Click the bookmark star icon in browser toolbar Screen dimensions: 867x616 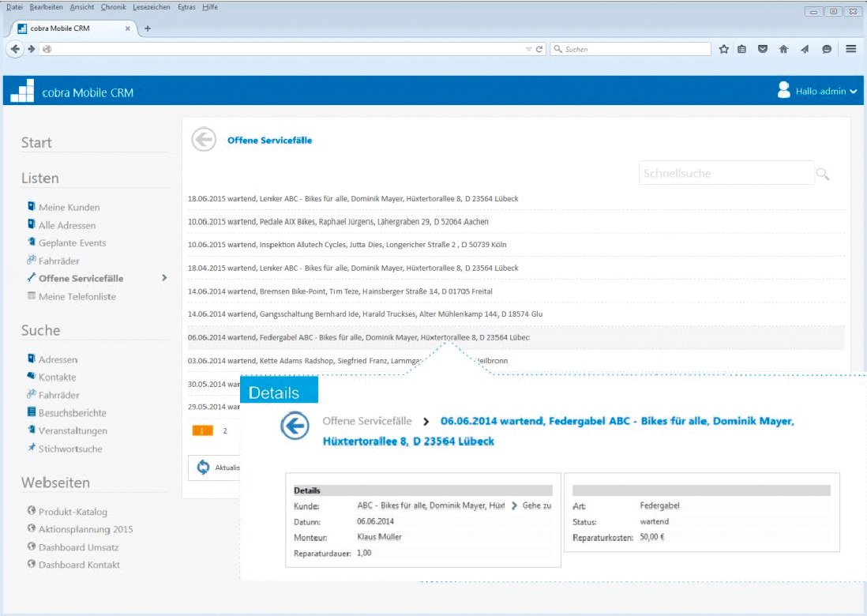tap(723, 49)
